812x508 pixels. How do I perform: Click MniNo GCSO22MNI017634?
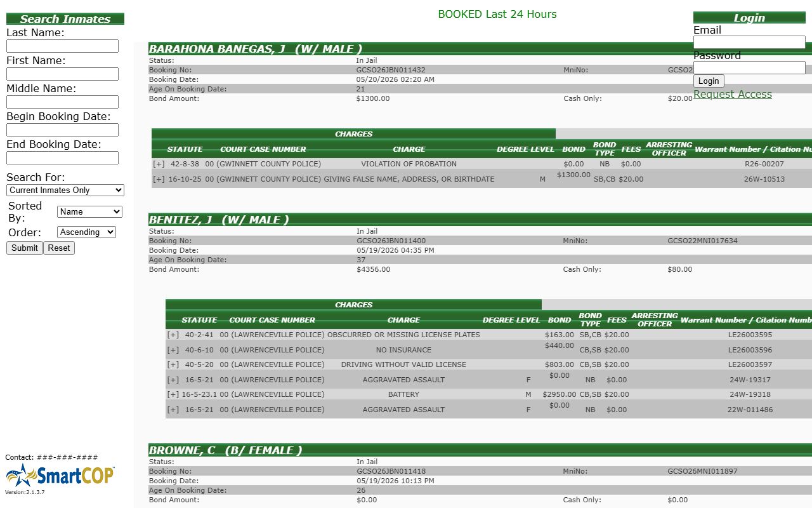tap(702, 241)
